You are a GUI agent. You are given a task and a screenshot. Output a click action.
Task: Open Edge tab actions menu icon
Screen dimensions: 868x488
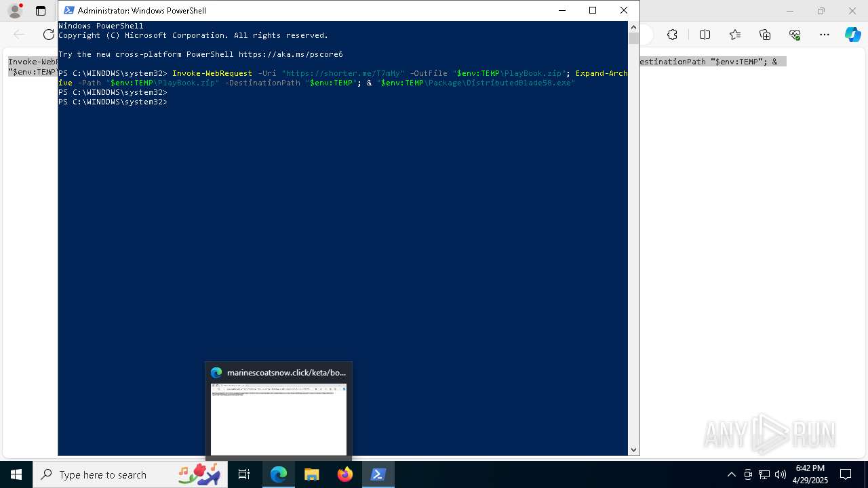[x=41, y=11]
